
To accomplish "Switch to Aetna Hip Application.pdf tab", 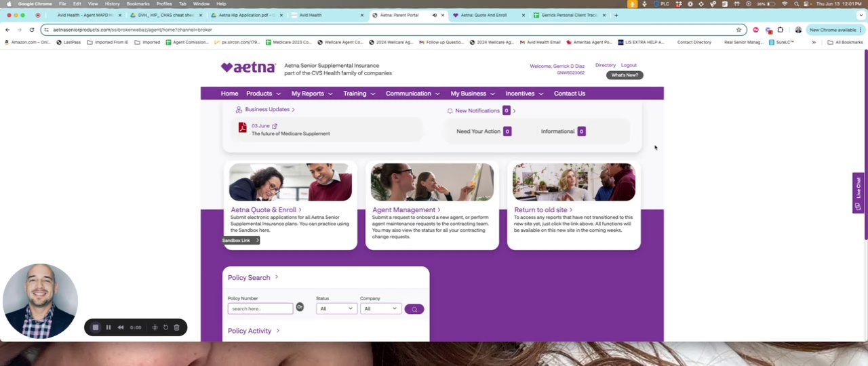I will tap(246, 15).
